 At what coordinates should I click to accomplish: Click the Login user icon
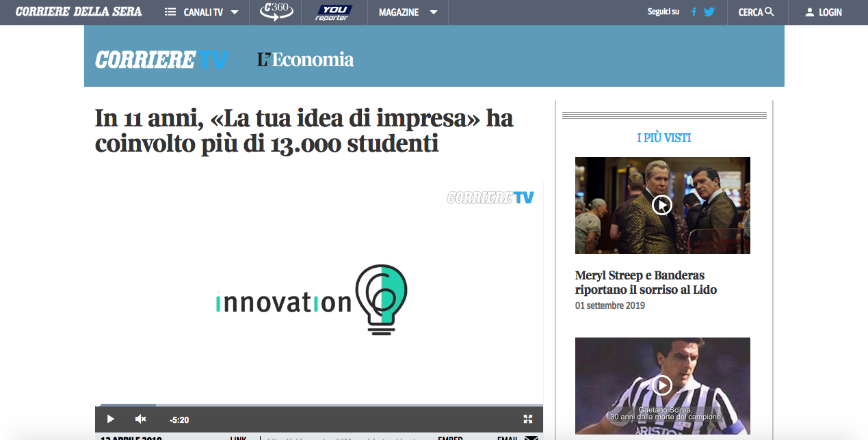point(810,12)
